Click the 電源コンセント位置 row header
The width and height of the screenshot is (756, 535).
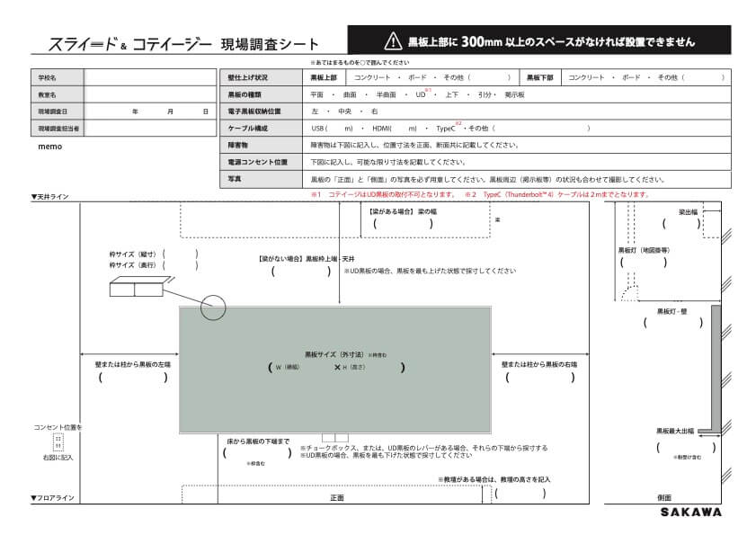[261, 162]
